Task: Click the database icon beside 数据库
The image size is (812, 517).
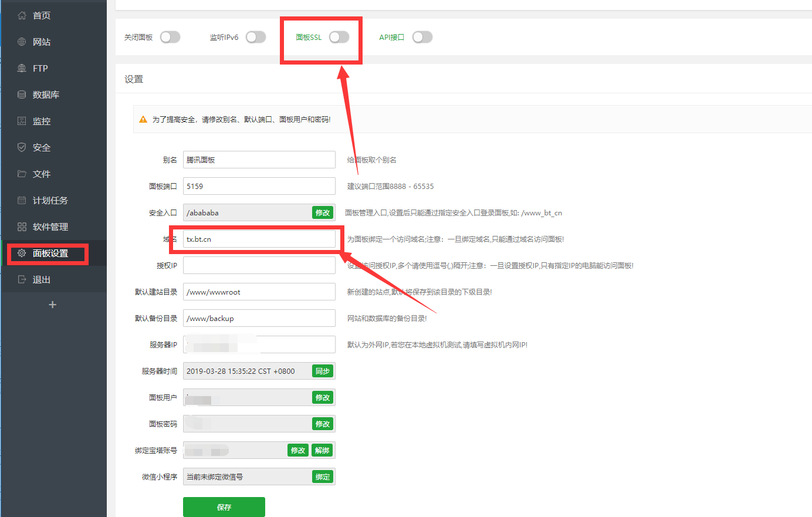Action: coord(22,94)
